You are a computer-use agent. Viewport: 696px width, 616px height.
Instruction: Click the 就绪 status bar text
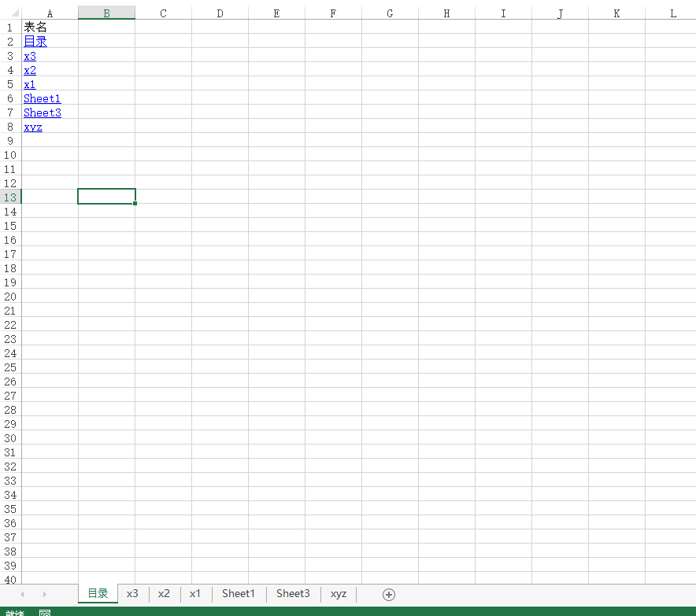[x=15, y=612]
